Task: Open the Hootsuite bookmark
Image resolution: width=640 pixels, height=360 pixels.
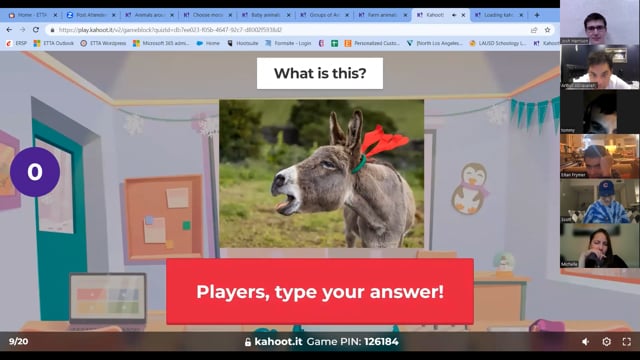Action: pyautogui.click(x=243, y=43)
